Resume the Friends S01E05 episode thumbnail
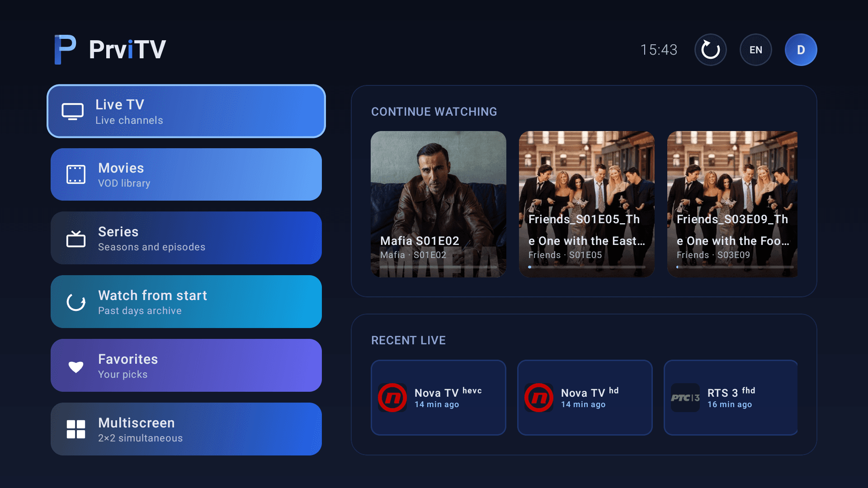This screenshot has width=868, height=488. point(587,204)
